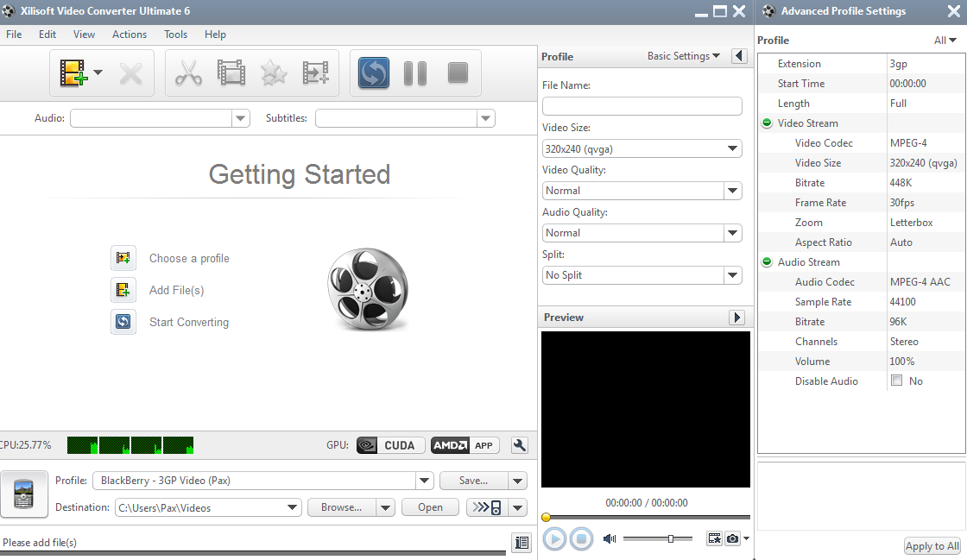This screenshot has width=967, height=560.
Task: Click the Add File(s) toolbar icon
Action: tap(73, 72)
